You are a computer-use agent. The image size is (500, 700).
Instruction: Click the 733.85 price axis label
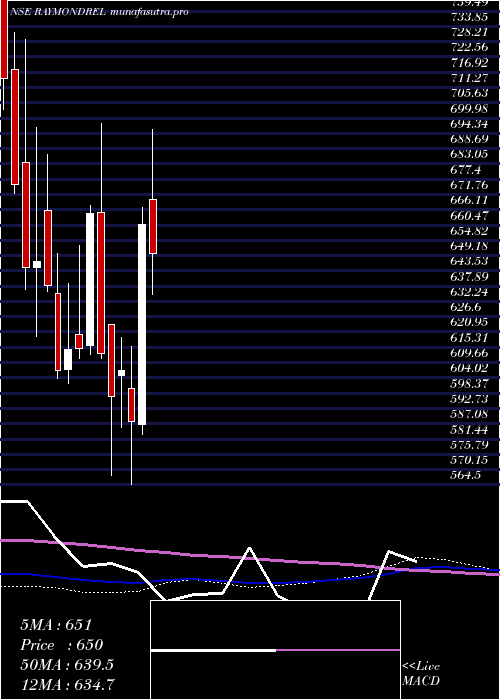(x=470, y=17)
